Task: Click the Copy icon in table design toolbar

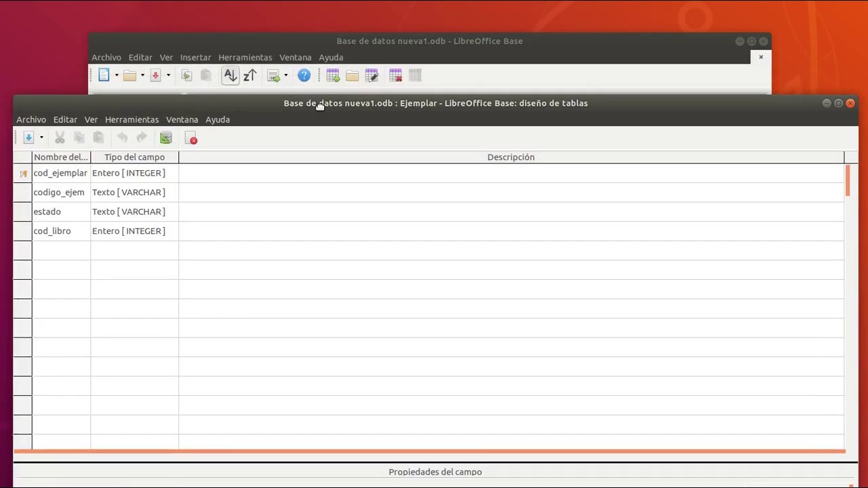Action: click(79, 138)
